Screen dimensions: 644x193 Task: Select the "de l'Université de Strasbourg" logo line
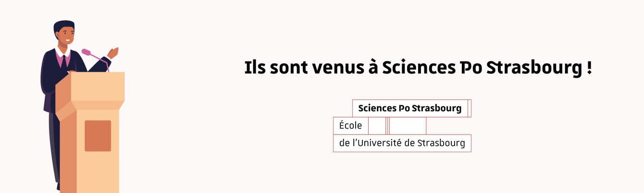pyautogui.click(x=402, y=143)
